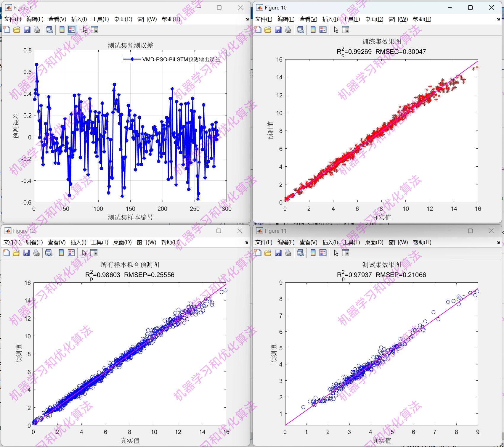This screenshot has width=504, height=447.
Task: Link plot icon in Figure 12 toolbar
Action: click(x=49, y=253)
